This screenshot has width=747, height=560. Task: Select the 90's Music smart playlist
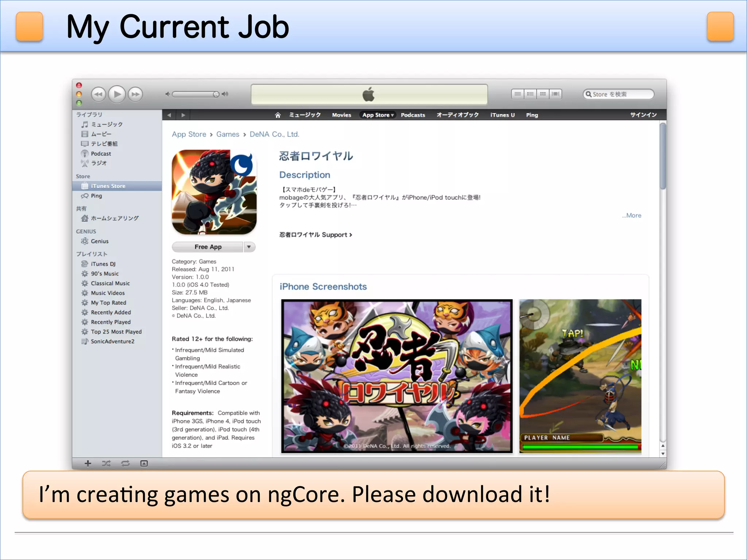[117, 273]
